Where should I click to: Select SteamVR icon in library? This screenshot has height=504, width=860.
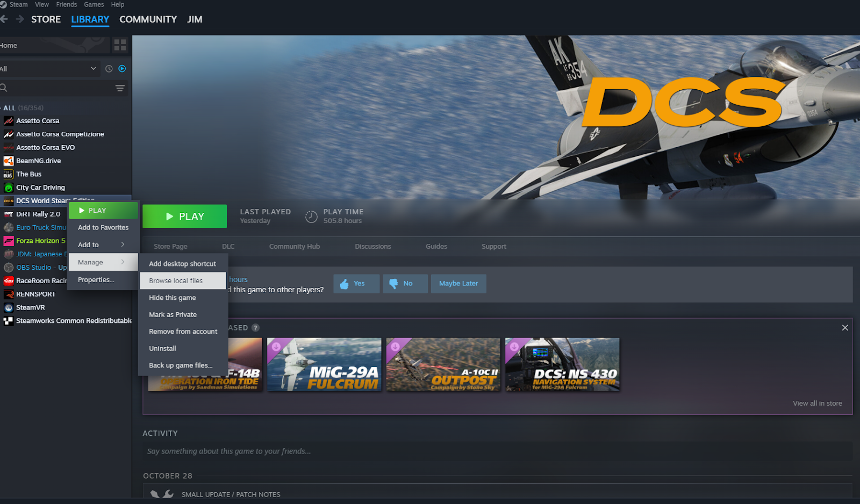pyautogui.click(x=9, y=307)
